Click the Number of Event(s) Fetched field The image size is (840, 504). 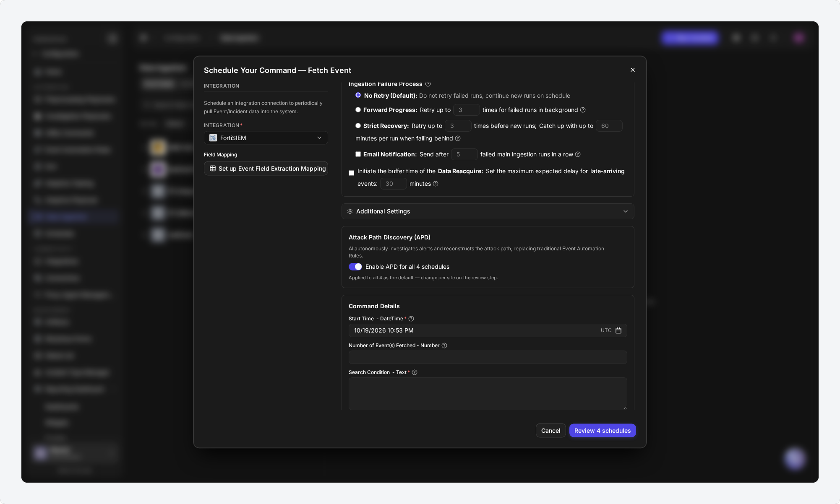488,357
